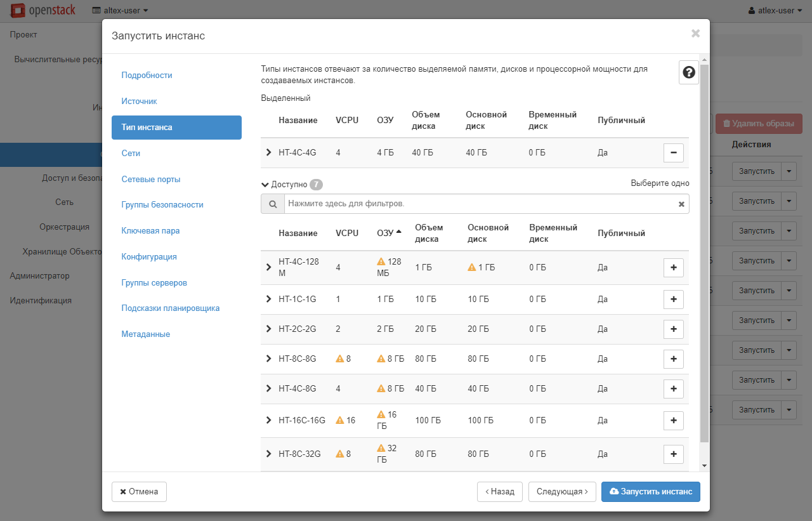Click the Запустить инстанс button
812x521 pixels.
click(650, 492)
